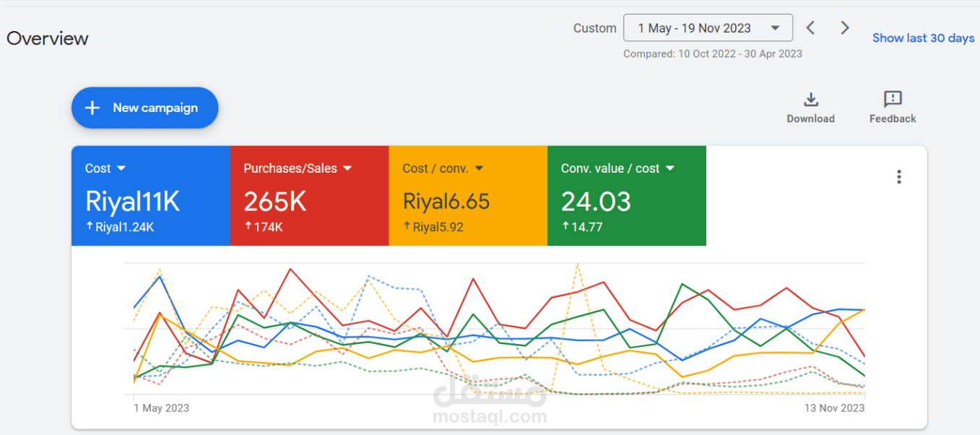Click the plus icon in New campaign
The height and width of the screenshot is (435, 980).
pos(92,108)
